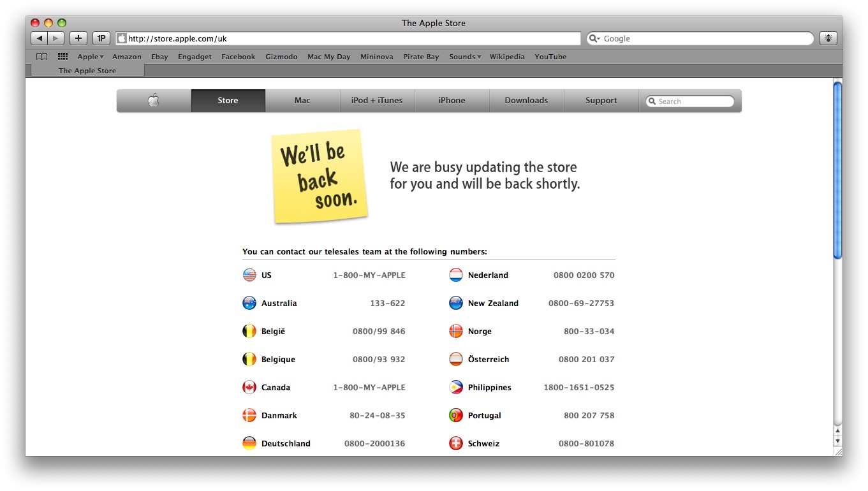Click the Danmark flag icon
Image resolution: width=868 pixels, height=491 pixels.
(x=249, y=416)
